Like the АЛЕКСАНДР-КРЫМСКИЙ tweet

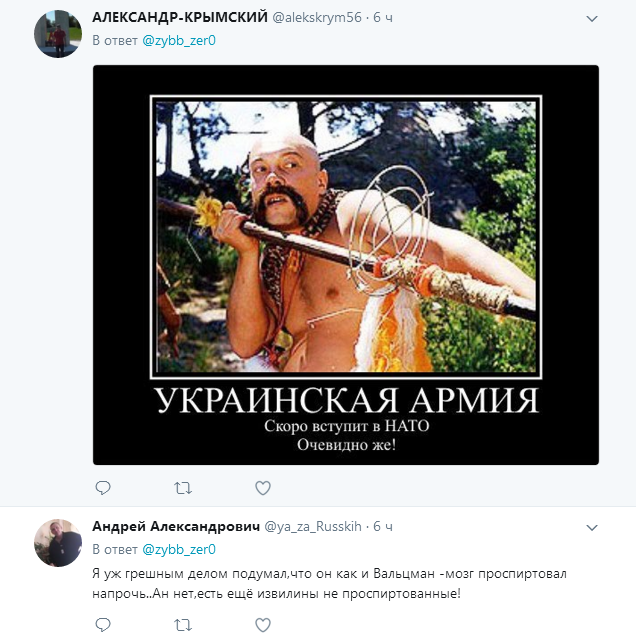point(263,488)
